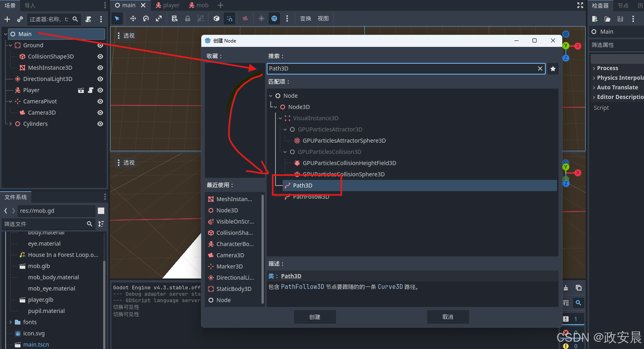This screenshot has height=349, width=644.
Task: Click the favorite star next to search
Action: 553,69
